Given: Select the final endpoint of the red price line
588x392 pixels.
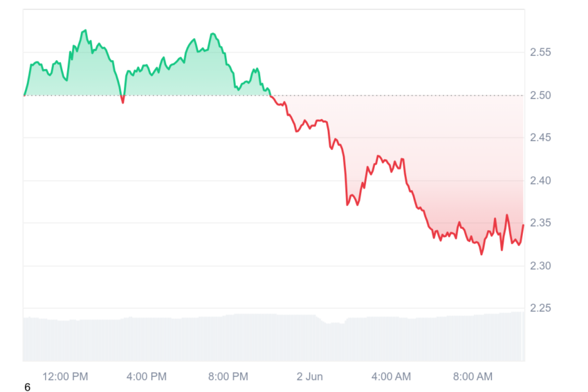Looking at the screenshot, I should click(523, 225).
